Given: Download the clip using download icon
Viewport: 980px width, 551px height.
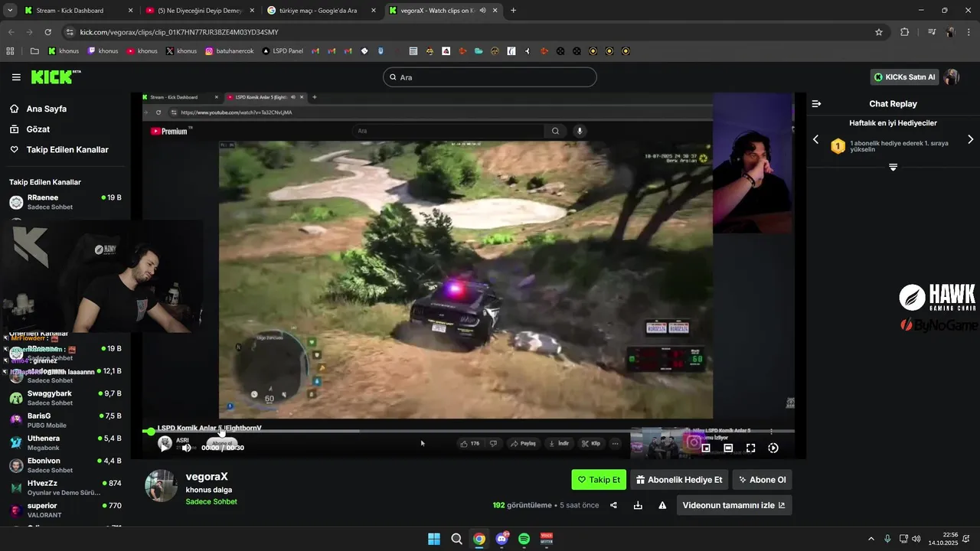Looking at the screenshot, I should [638, 505].
